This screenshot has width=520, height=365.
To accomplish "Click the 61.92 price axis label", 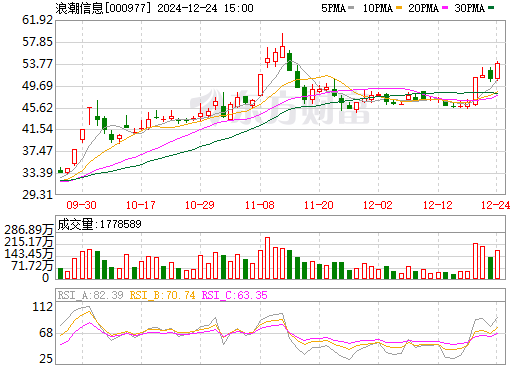I will 37,20.
